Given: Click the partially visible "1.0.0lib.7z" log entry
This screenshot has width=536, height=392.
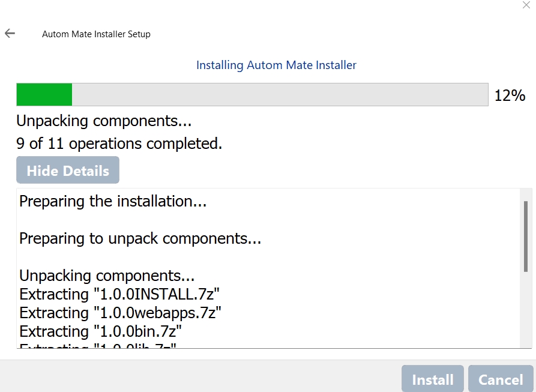Looking at the screenshot, I should point(98,345).
